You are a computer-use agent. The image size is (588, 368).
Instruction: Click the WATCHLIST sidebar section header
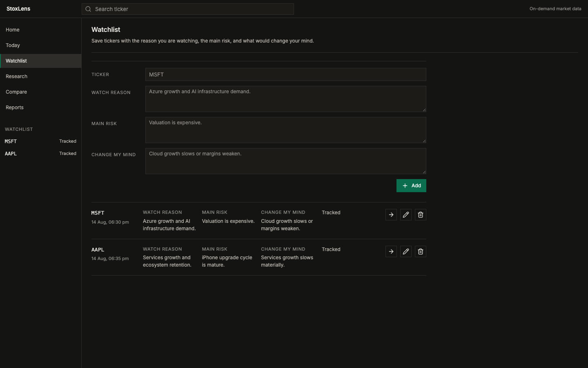tap(19, 129)
